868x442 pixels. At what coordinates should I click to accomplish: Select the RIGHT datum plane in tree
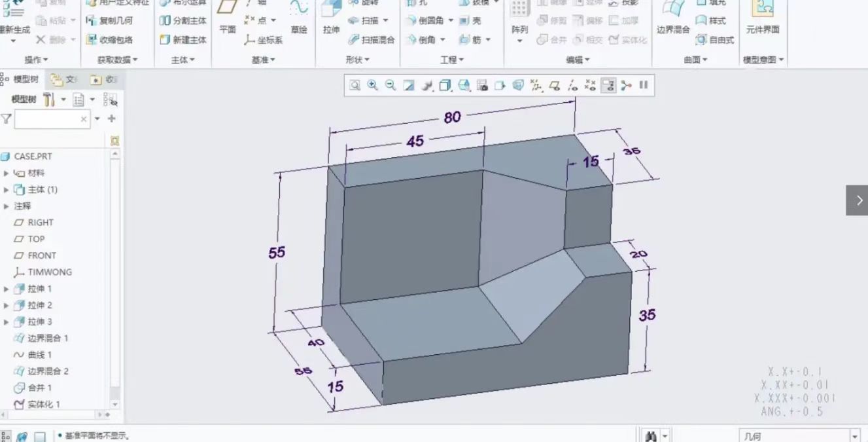pyautogui.click(x=33, y=223)
